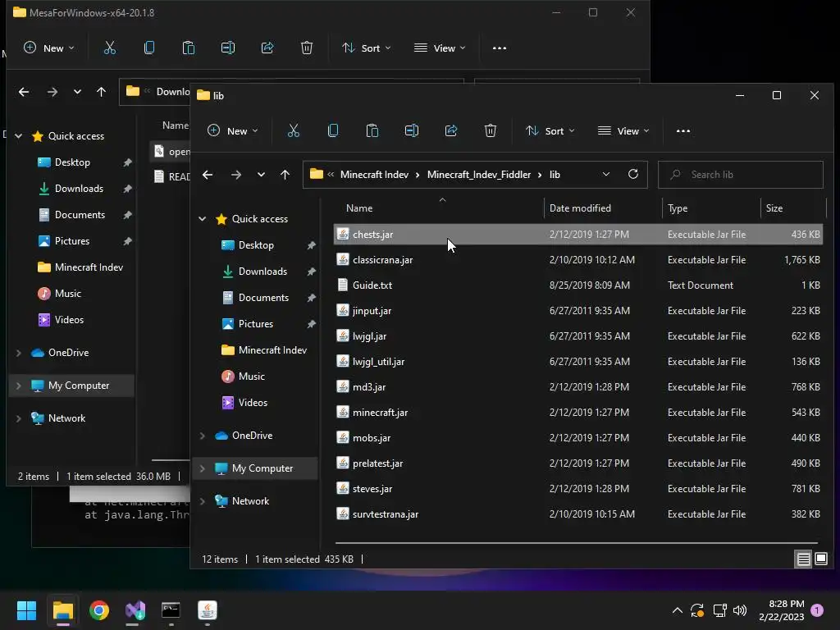
Task: Sort files by the Date modified column header
Action: [x=580, y=208]
